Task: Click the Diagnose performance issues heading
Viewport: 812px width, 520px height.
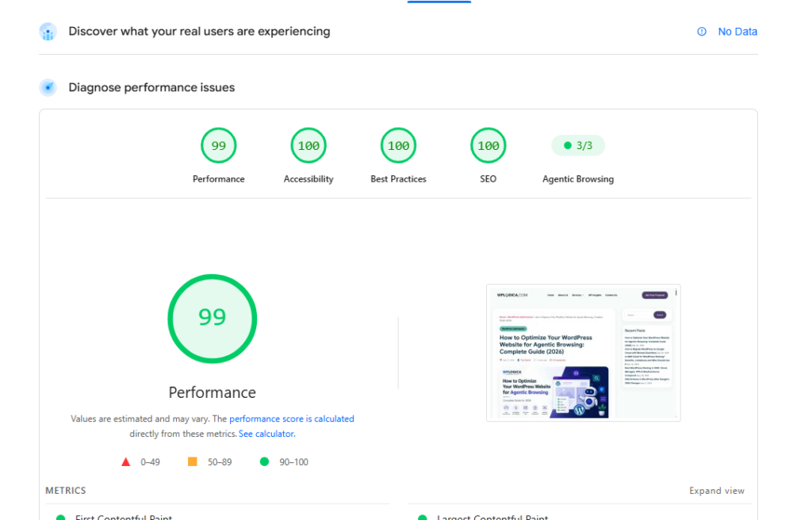Action: [x=151, y=87]
